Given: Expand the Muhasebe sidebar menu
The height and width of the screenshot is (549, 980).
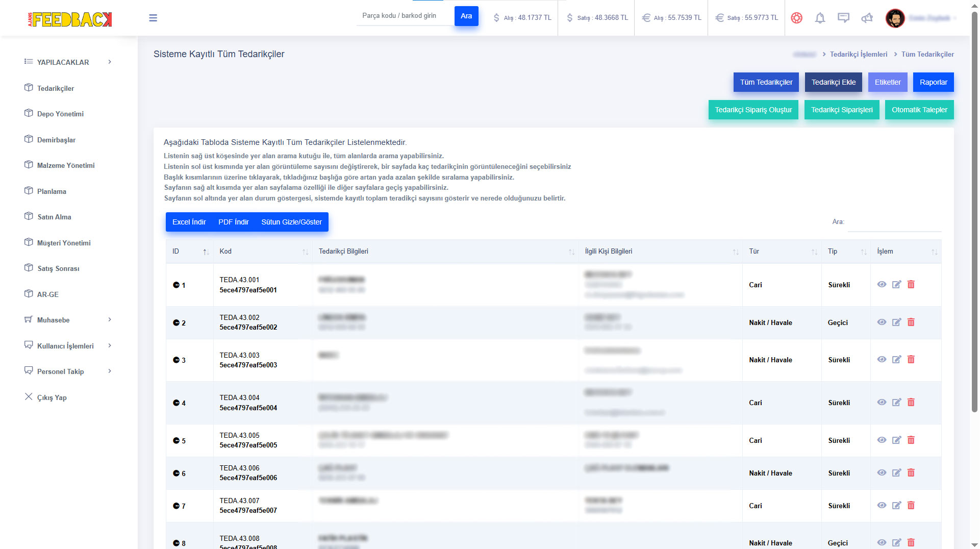Looking at the screenshot, I should click(x=68, y=320).
